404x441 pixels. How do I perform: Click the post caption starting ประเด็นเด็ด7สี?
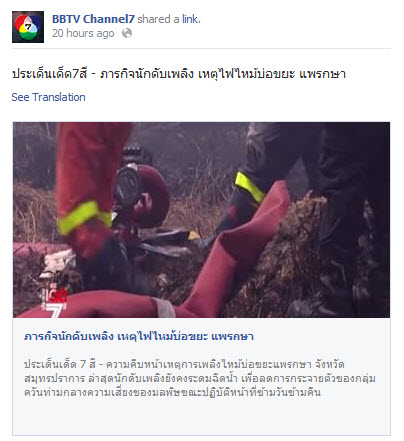pos(179,73)
